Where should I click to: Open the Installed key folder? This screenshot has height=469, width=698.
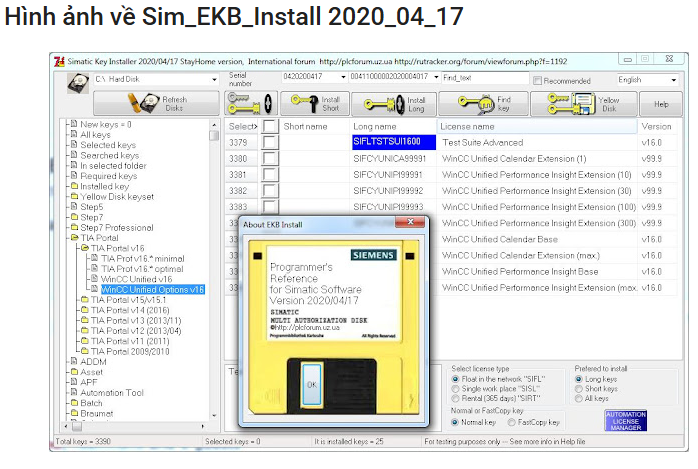click(105, 186)
